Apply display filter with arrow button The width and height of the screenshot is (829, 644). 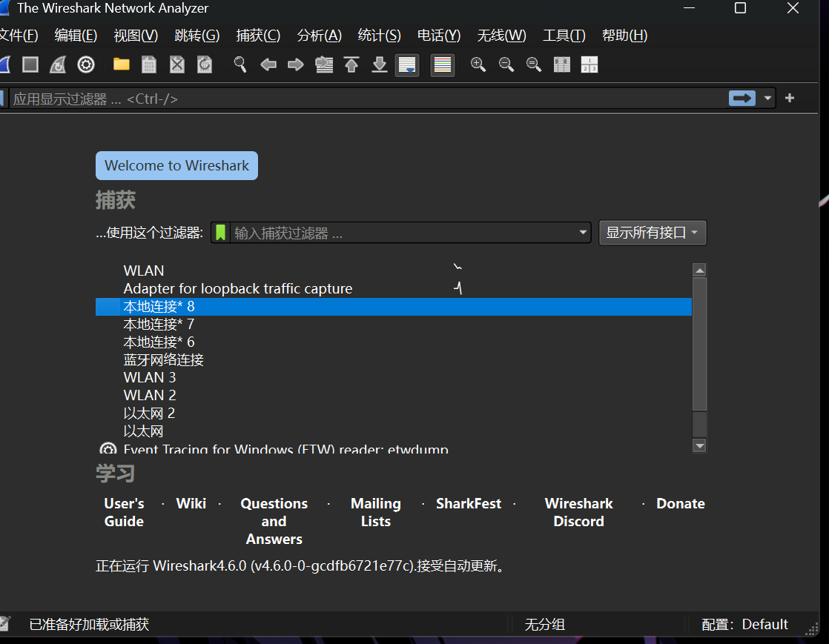[742, 99]
